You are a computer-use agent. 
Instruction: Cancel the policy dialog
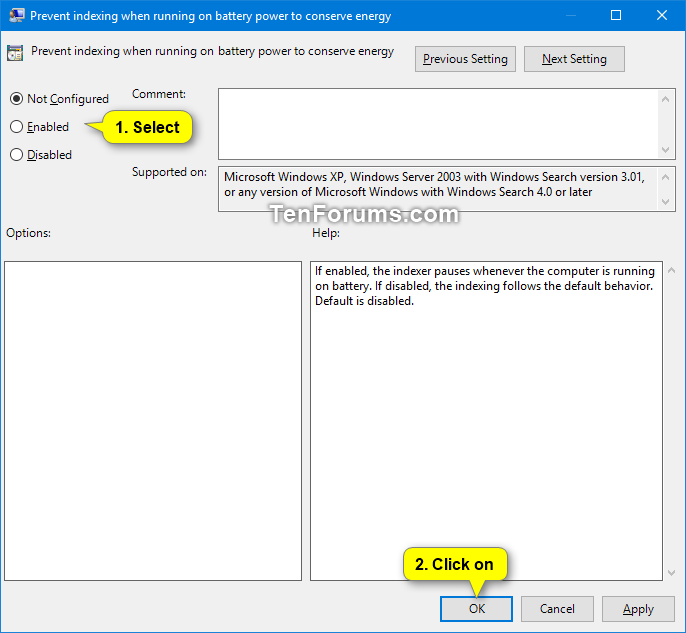point(557,609)
